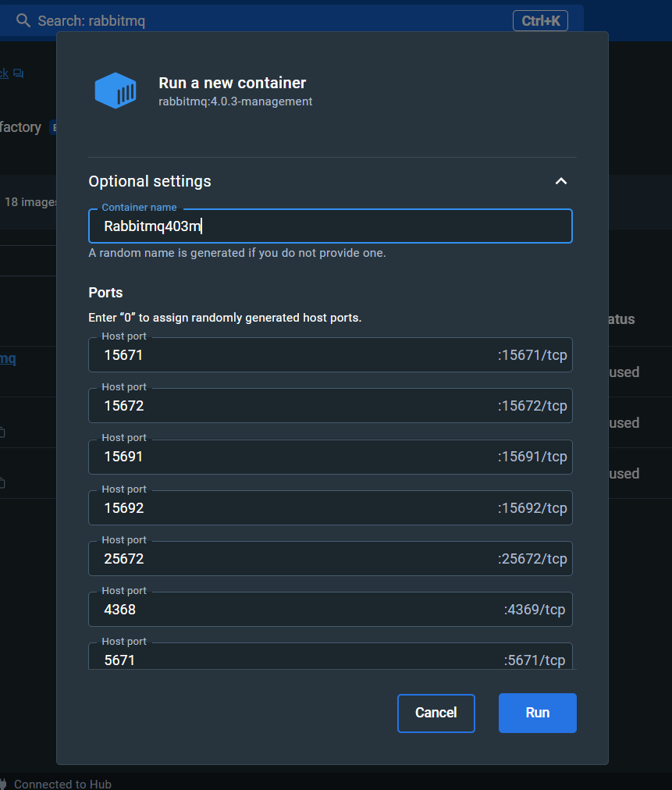
Task: Edit host port field for 15672/tcp
Action: [x=330, y=406]
